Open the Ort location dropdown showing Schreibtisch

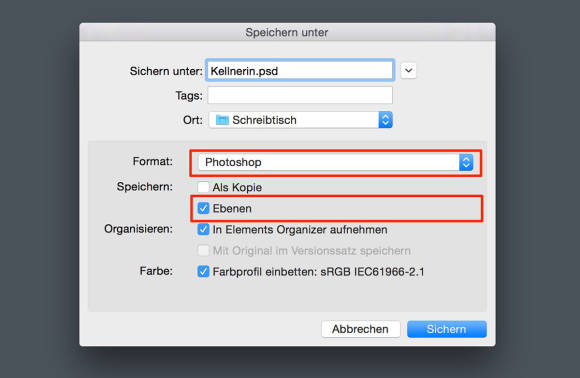tap(300, 120)
